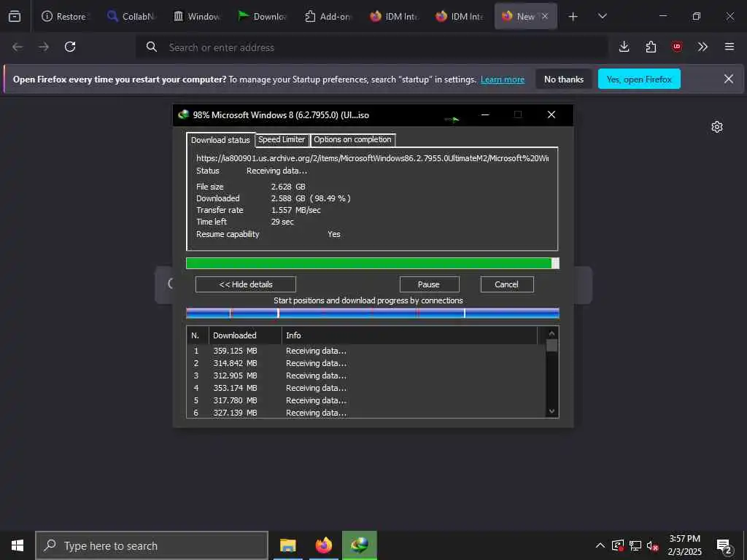Click Yes, open Firefox button
Viewport: 747px width, 560px height.
pos(639,79)
